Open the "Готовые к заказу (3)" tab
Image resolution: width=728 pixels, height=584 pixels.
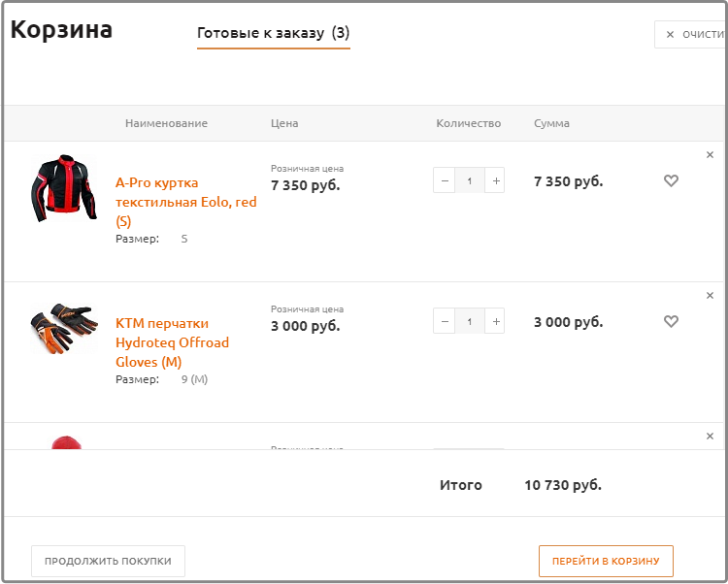[273, 33]
